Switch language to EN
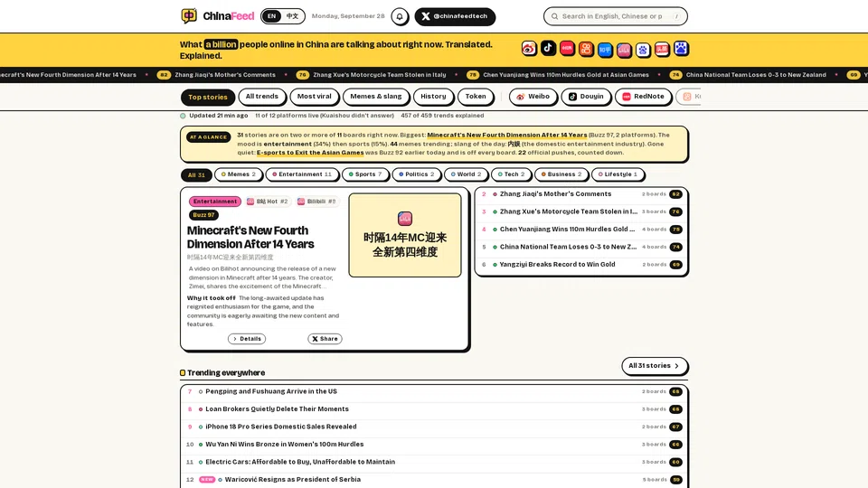Image resolution: width=868 pixels, height=488 pixels. point(271,16)
